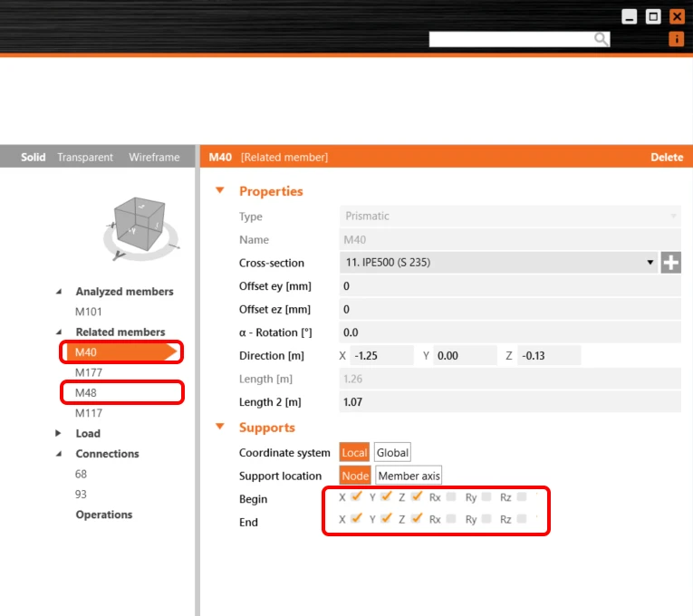Maximize the application window

coord(653,17)
